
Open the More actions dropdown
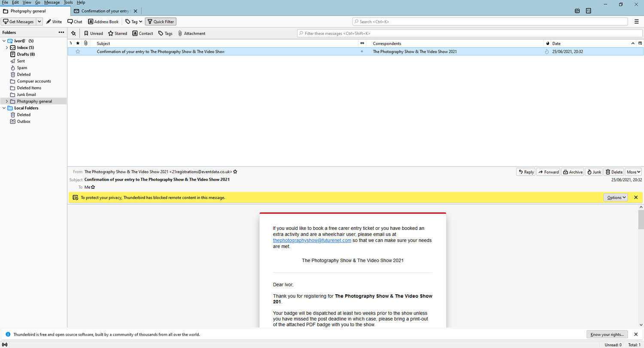[633, 172]
